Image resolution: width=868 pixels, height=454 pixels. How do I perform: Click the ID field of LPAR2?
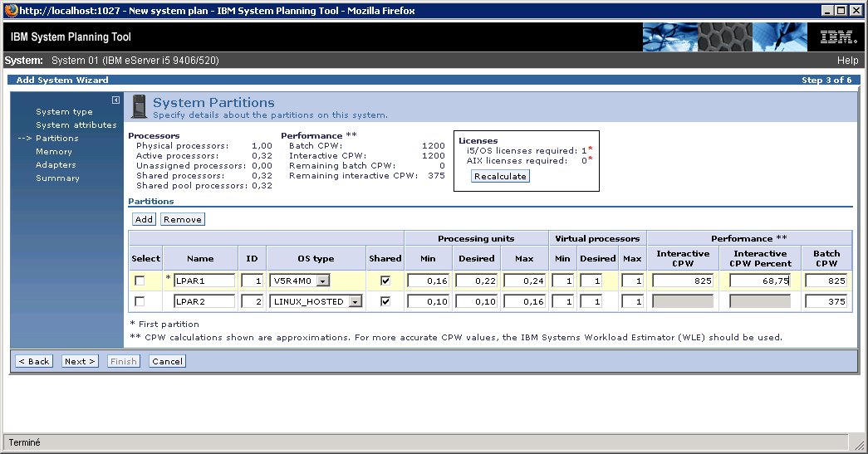253,301
